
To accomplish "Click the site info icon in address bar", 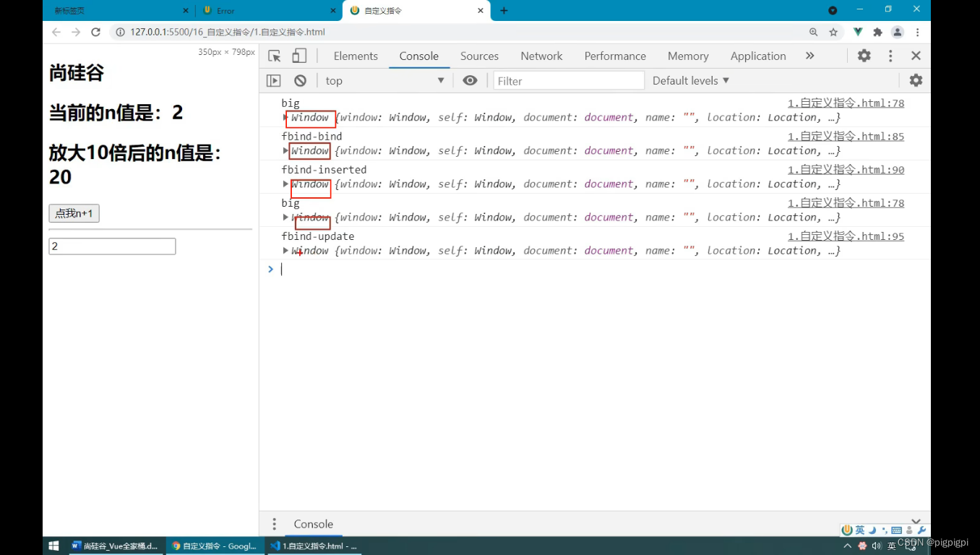I will click(120, 32).
